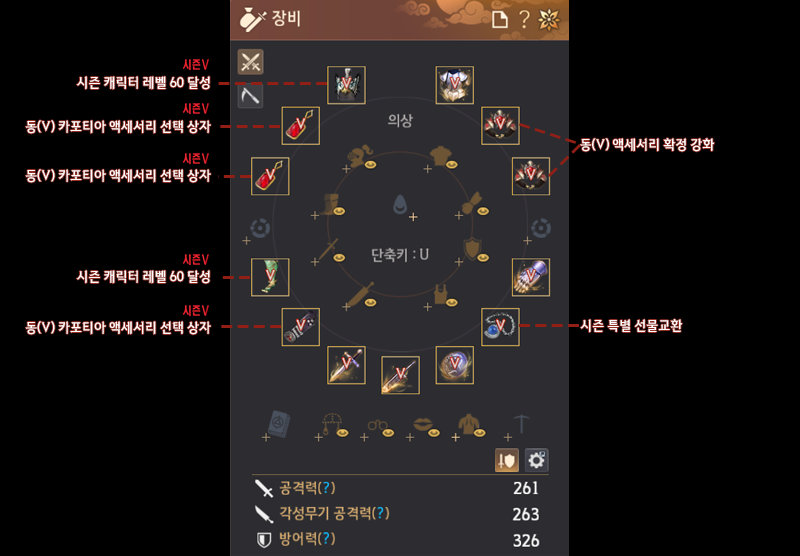
Task: Select the green boots equipment slot
Action: coord(270,277)
